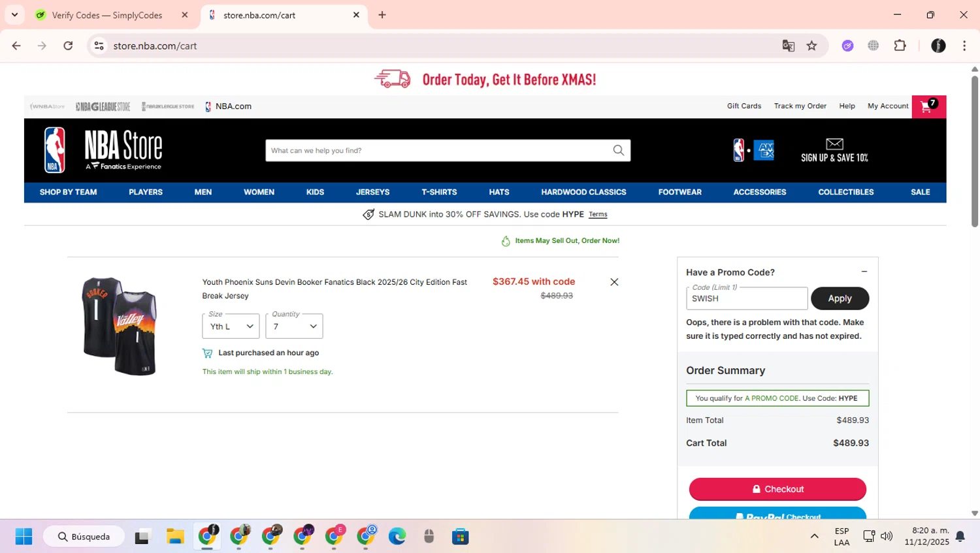Viewport: 980px width, 553px height.
Task: Click the search magnifier icon in NBA Store
Action: [x=618, y=150]
